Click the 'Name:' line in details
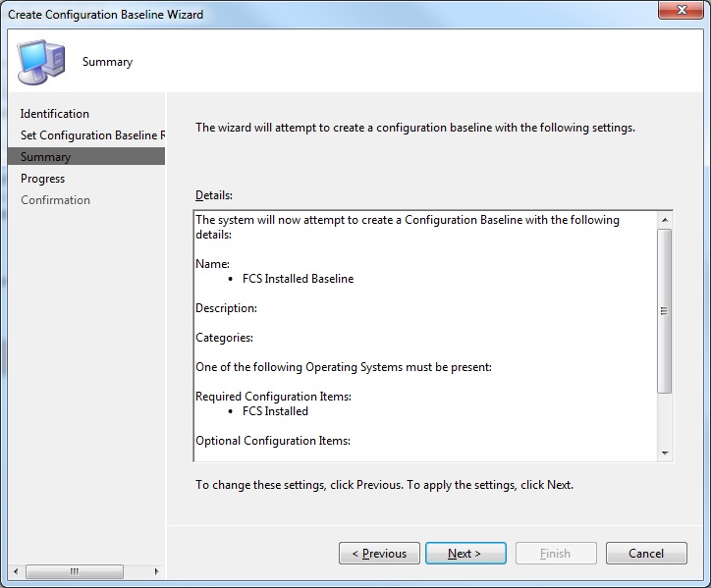Screen dimensions: 711x588 pos(213,264)
